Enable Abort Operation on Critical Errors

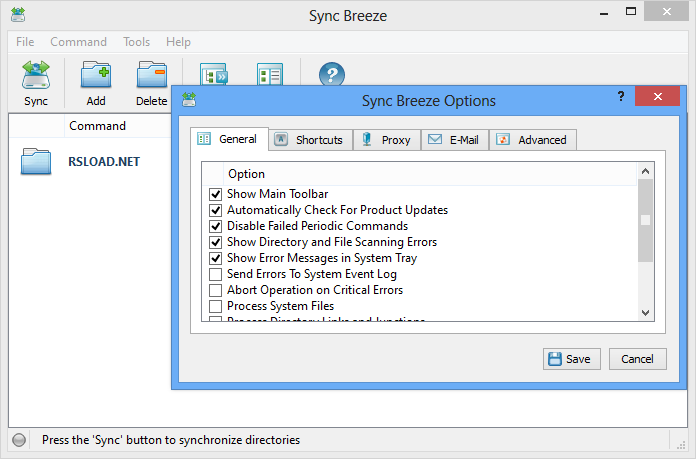click(x=215, y=290)
